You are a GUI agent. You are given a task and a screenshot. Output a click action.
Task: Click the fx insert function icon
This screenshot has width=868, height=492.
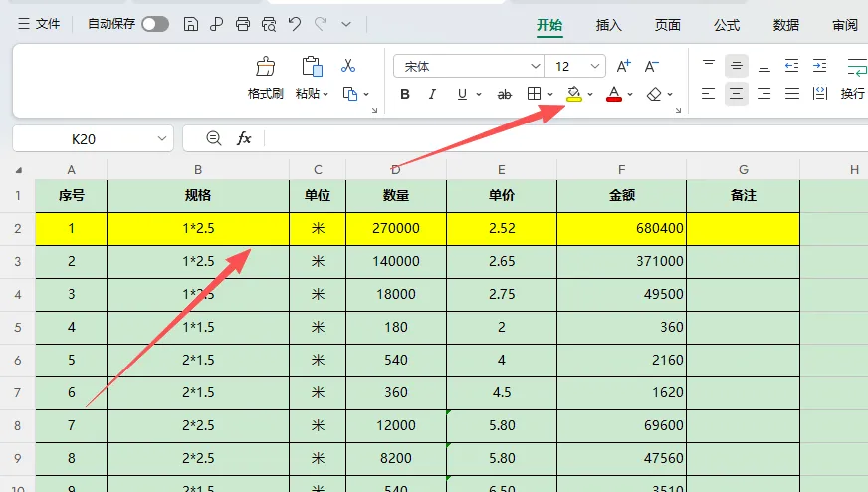pyautogui.click(x=244, y=138)
